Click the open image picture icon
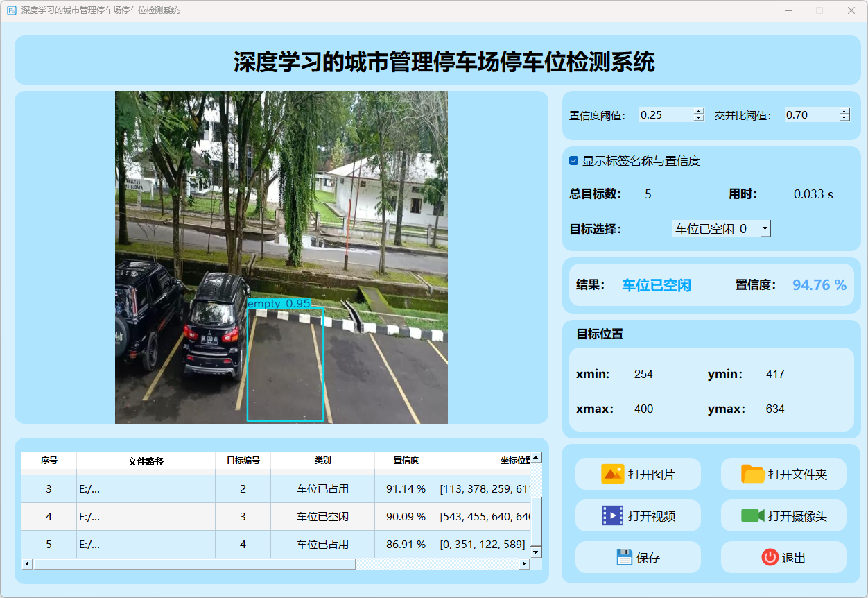The image size is (868, 598). [x=613, y=474]
